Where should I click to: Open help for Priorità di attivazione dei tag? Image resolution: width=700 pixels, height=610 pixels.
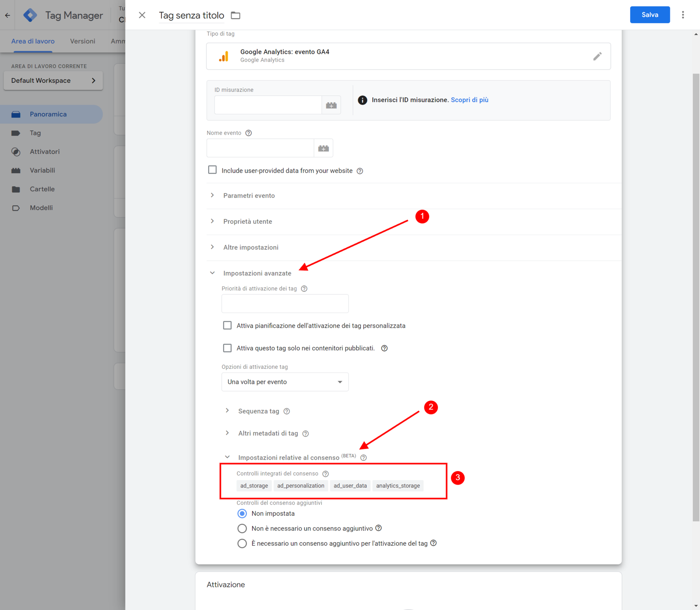pyautogui.click(x=304, y=289)
